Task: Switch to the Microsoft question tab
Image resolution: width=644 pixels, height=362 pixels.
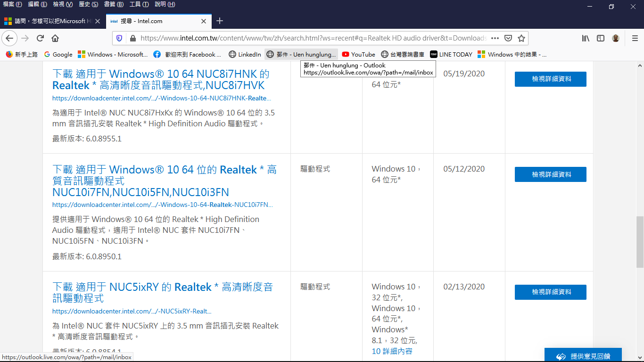Action: 52,21
